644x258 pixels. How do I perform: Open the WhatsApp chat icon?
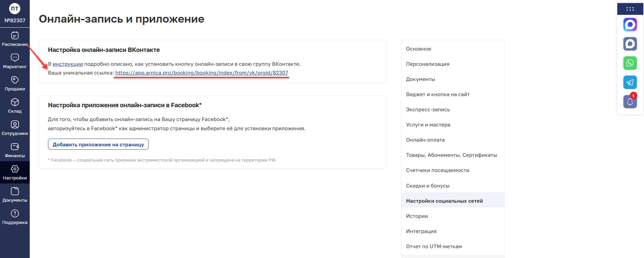630,63
